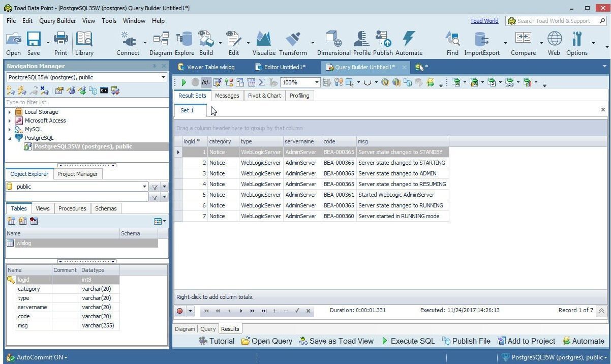The image size is (611, 364).
Task: Click the Save icon in main toolbar
Action: 34,43
